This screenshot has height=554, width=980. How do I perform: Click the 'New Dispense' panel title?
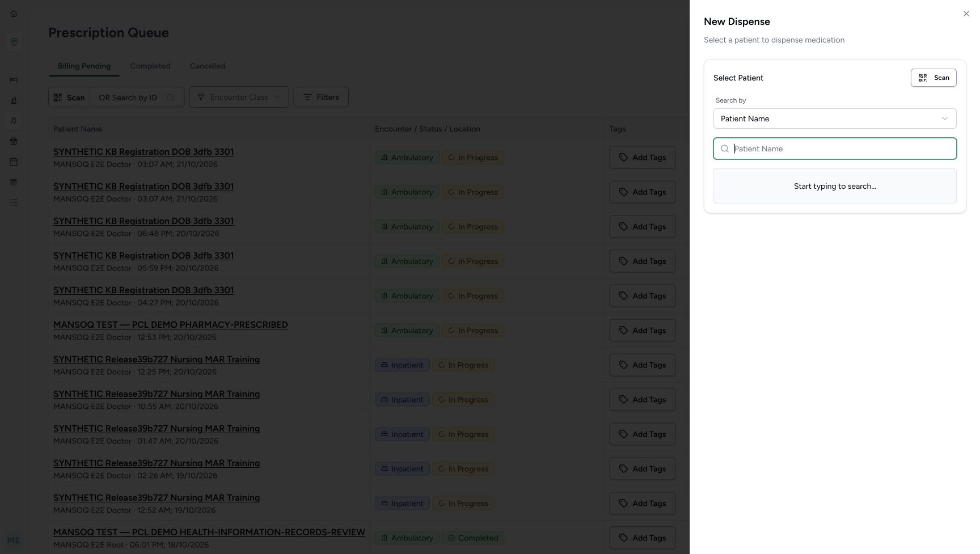click(x=737, y=22)
